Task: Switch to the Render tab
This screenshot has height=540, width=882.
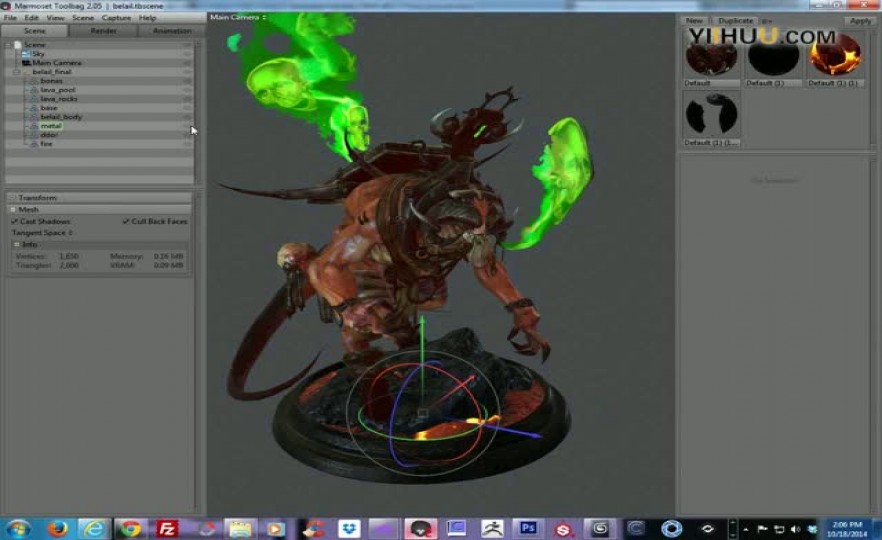Action: (104, 31)
